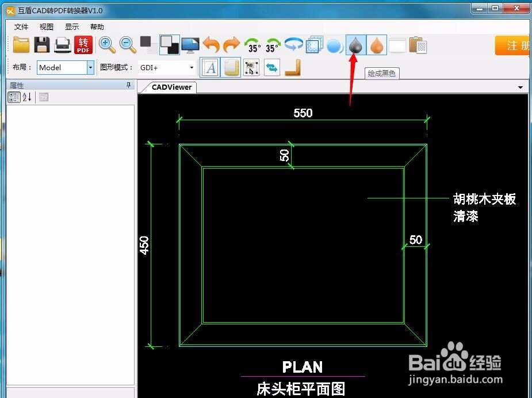Click the categorized properties view icon
Image resolution: width=532 pixels, height=398 pixels.
click(x=14, y=97)
